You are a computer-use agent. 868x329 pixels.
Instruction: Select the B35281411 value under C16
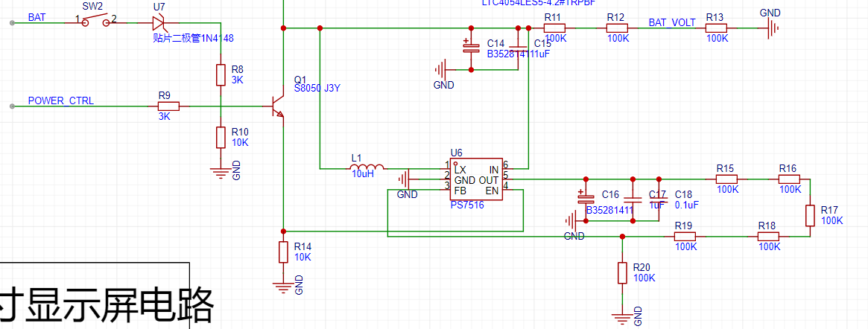pyautogui.click(x=610, y=211)
